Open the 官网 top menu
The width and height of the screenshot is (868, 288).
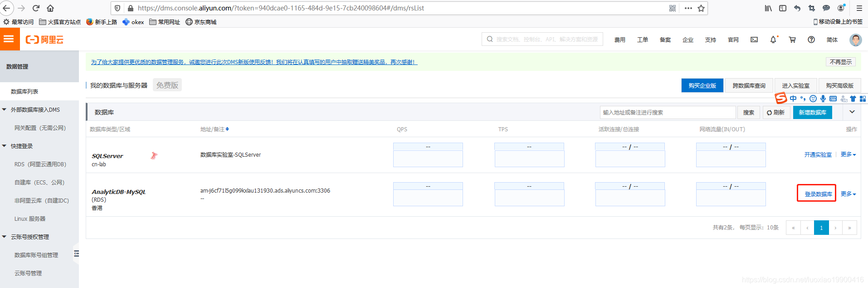(733, 40)
